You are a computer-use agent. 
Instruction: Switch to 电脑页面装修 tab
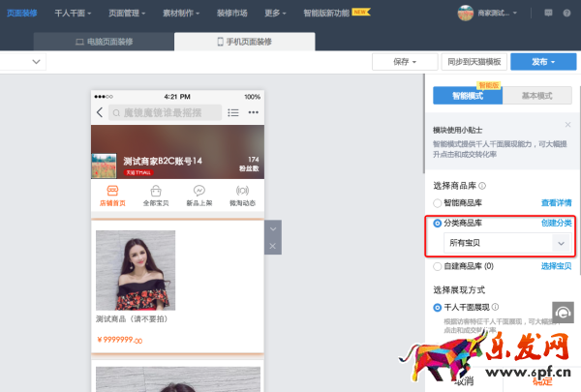[104, 42]
